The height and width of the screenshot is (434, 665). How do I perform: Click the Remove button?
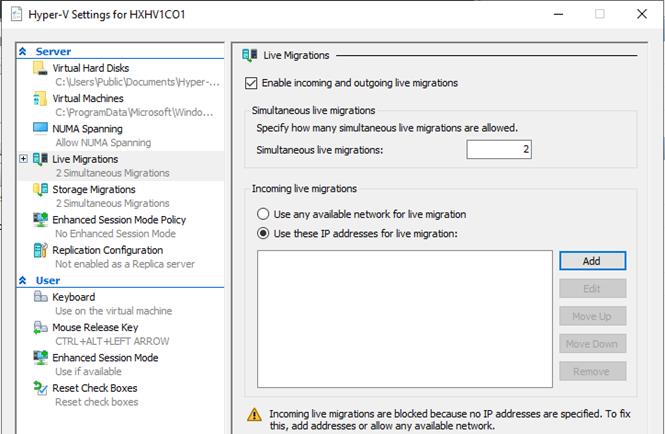(x=592, y=371)
